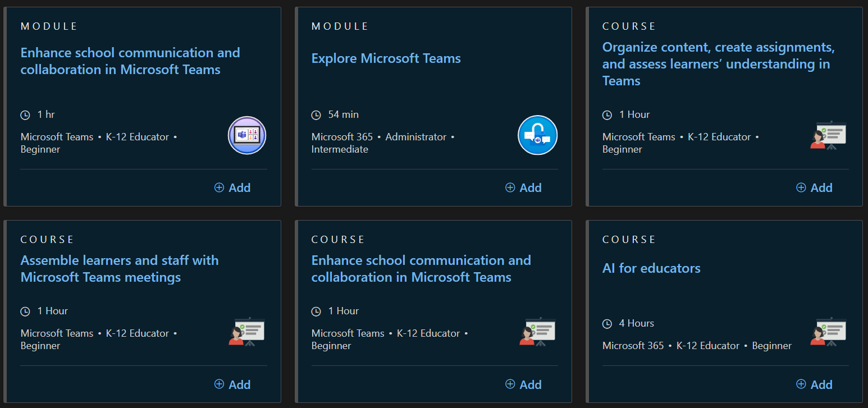Click the Microsoft Teams module icon
Viewport: 868px width, 408px height.
pyautogui.click(x=246, y=135)
